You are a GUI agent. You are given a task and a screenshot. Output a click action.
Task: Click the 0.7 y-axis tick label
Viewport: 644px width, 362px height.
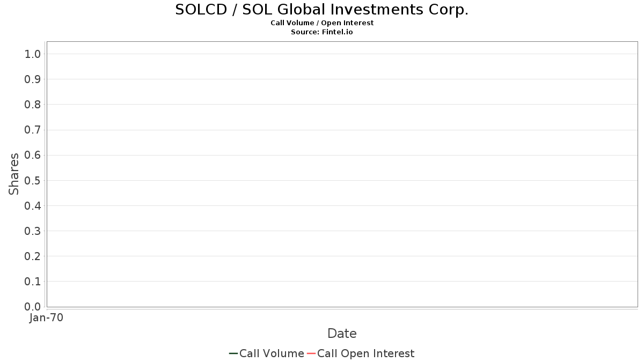pos(33,130)
